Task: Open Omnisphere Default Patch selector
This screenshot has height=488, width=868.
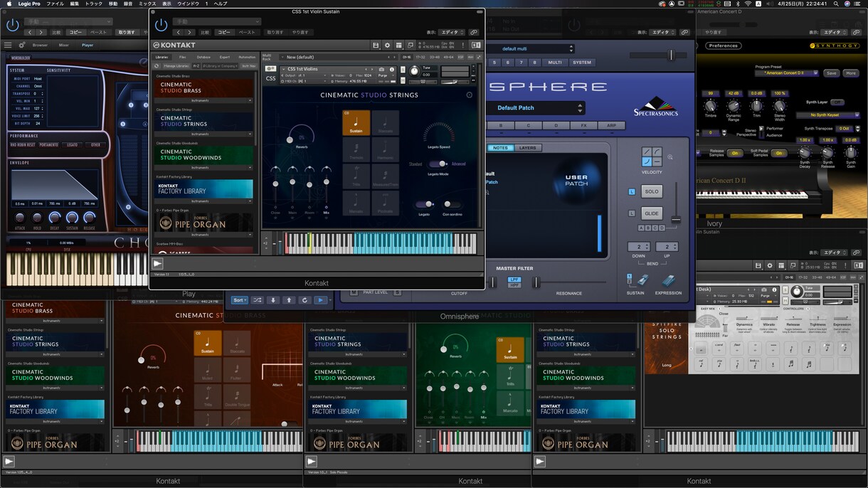Action: tap(536, 108)
